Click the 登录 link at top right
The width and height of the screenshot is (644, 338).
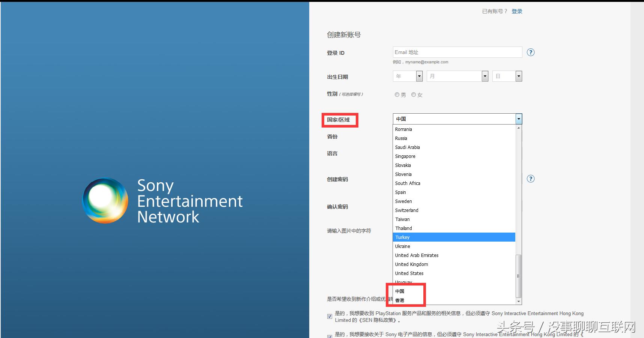[516, 11]
